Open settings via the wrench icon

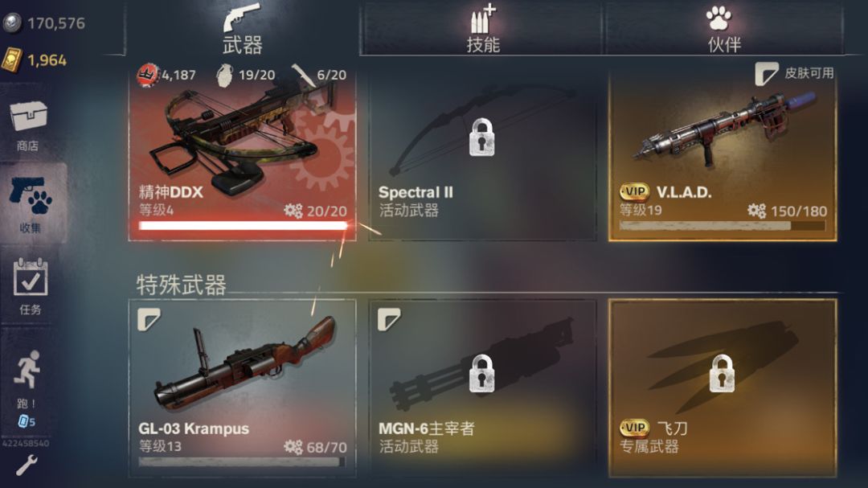pyautogui.click(x=26, y=465)
